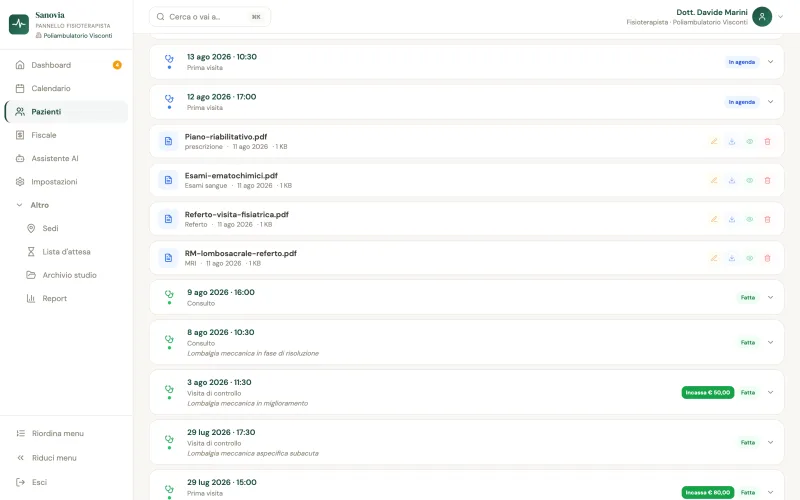Click the document icon of Referto-visita-fisiatrica.pdf
Screen dimensions: 800x500
click(x=168, y=219)
